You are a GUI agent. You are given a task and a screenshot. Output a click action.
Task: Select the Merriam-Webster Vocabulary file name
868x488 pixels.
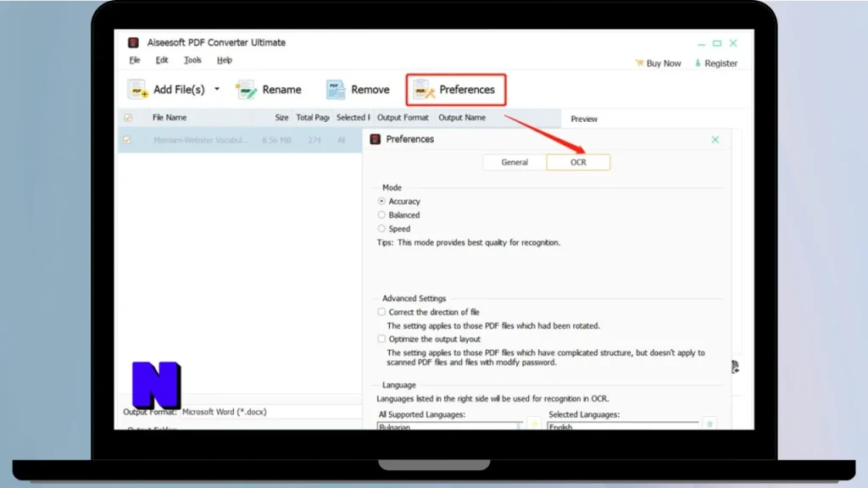click(x=200, y=140)
